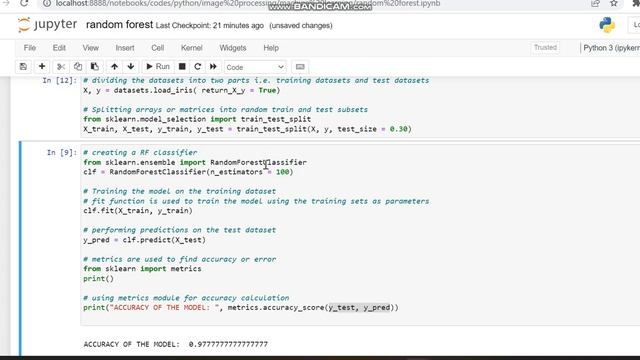Click the browser address bar URL

pos(248,4)
